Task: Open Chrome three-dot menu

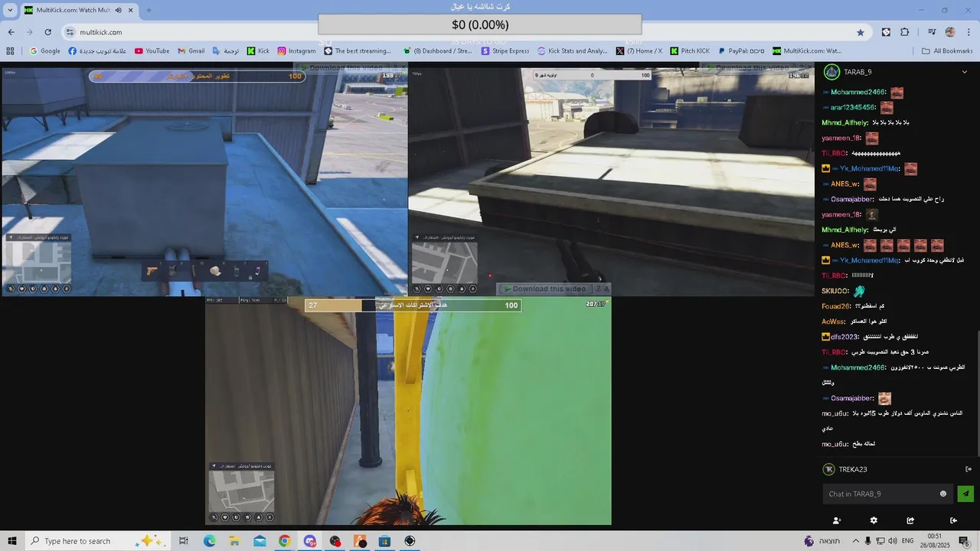Action: pyautogui.click(x=969, y=32)
